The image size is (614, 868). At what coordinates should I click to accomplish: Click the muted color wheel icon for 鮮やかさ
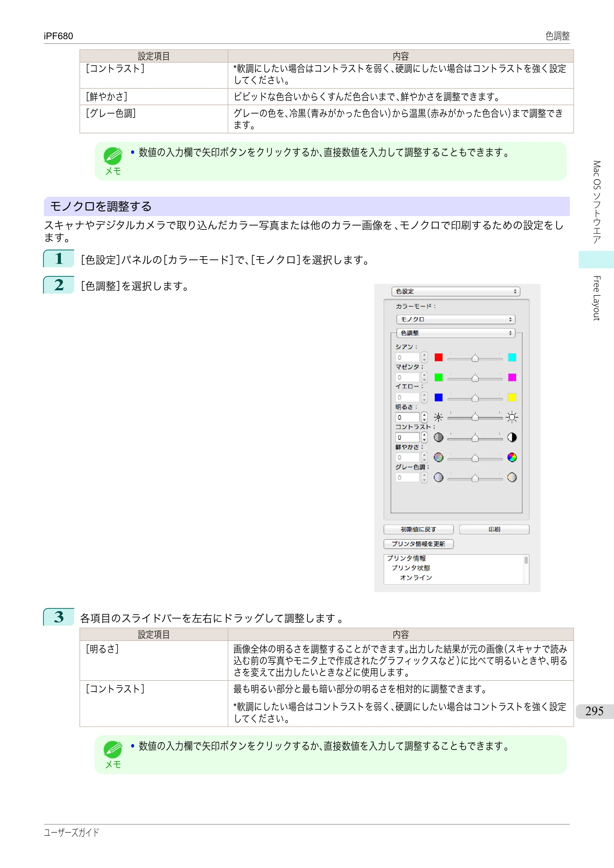pyautogui.click(x=438, y=457)
